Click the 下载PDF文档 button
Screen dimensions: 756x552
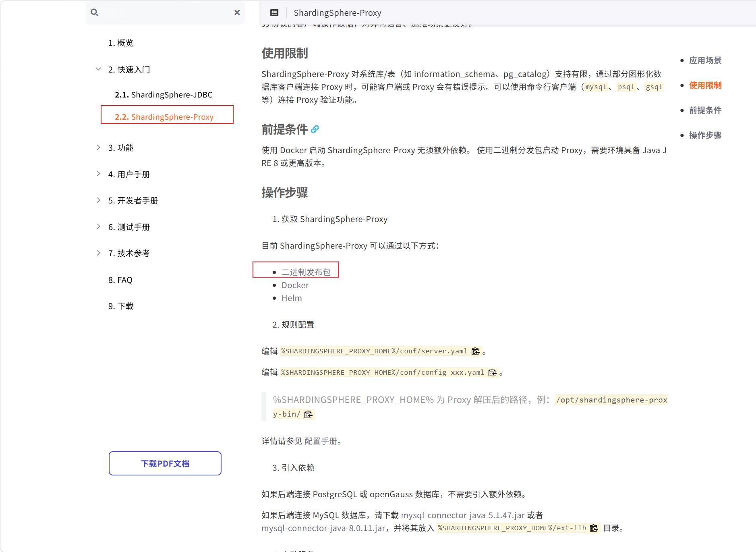point(165,463)
